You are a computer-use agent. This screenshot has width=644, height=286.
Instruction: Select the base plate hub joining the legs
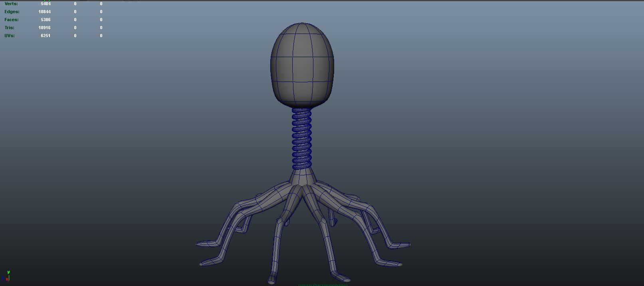(302, 178)
